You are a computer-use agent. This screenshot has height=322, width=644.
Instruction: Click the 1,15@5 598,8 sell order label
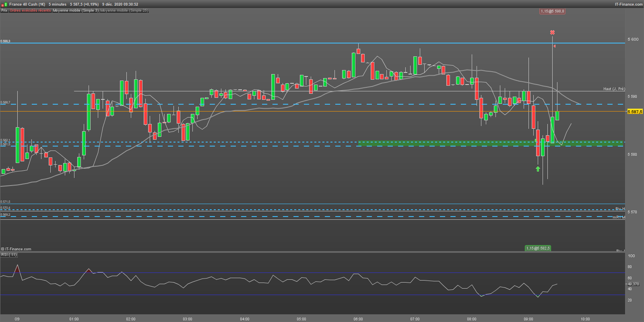pos(552,11)
